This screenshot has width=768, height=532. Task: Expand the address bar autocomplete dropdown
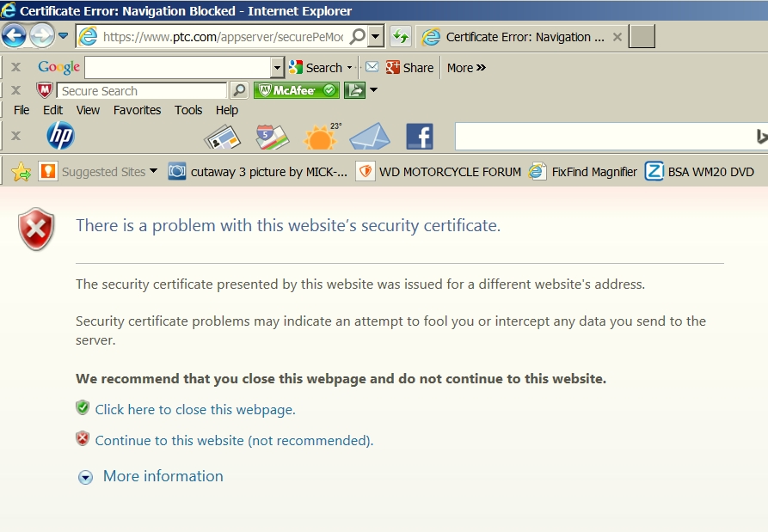[376, 36]
